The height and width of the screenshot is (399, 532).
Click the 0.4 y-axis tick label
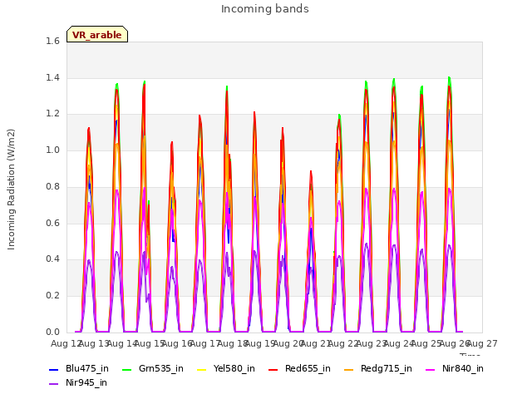pyautogui.click(x=52, y=259)
